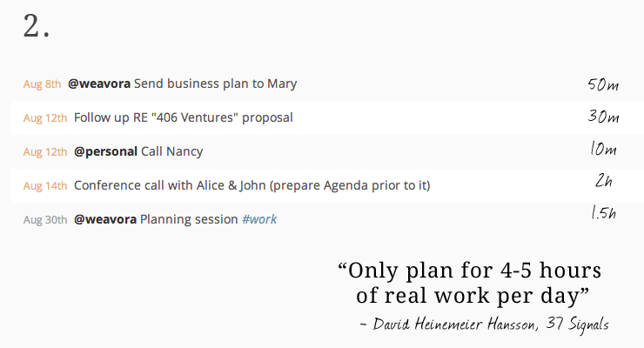
Task: Open the Call Nancy task
Action: [x=171, y=151]
